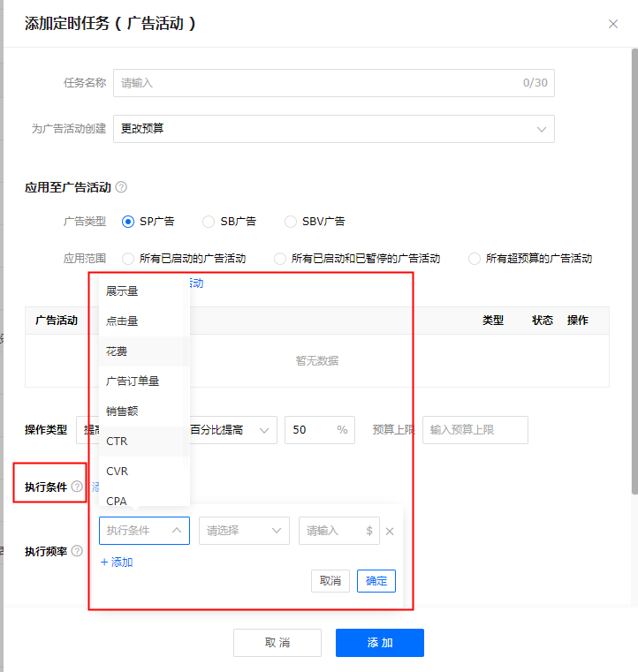Expand the 百分比提高 dropdown

(230, 430)
